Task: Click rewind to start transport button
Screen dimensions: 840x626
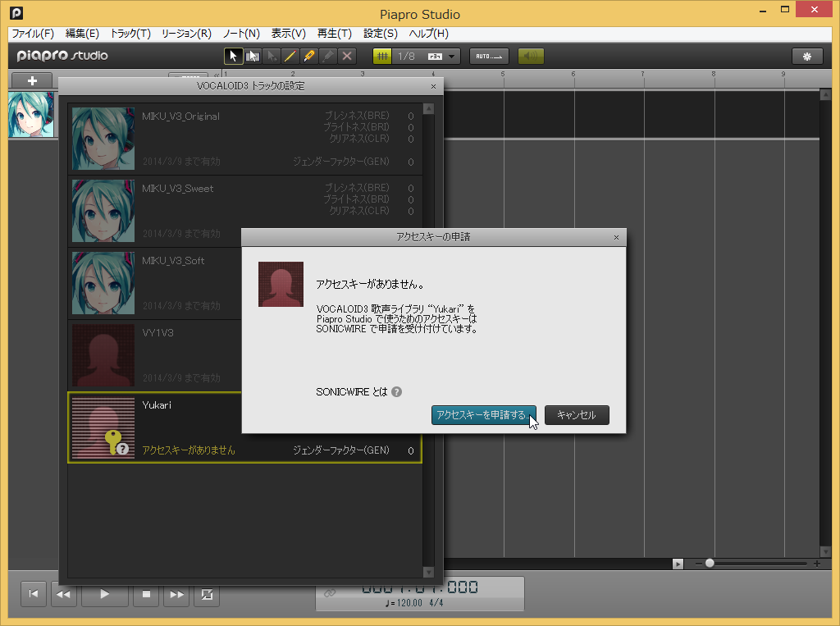Action: [33, 594]
